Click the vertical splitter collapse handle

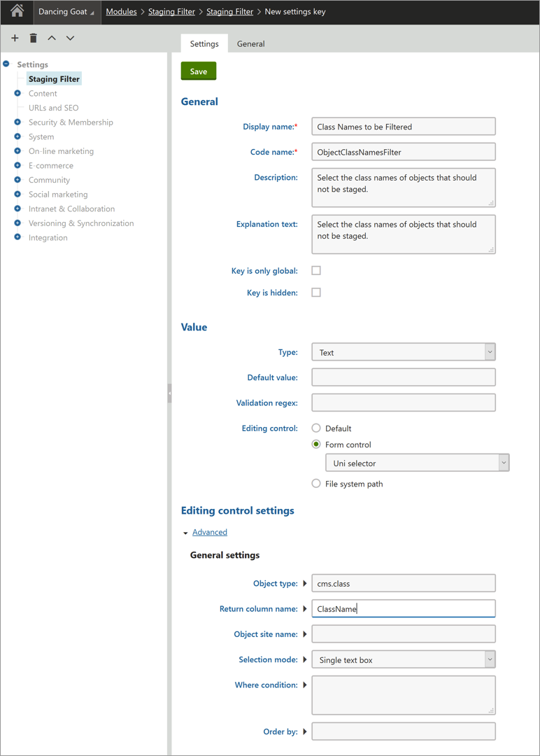point(169,393)
